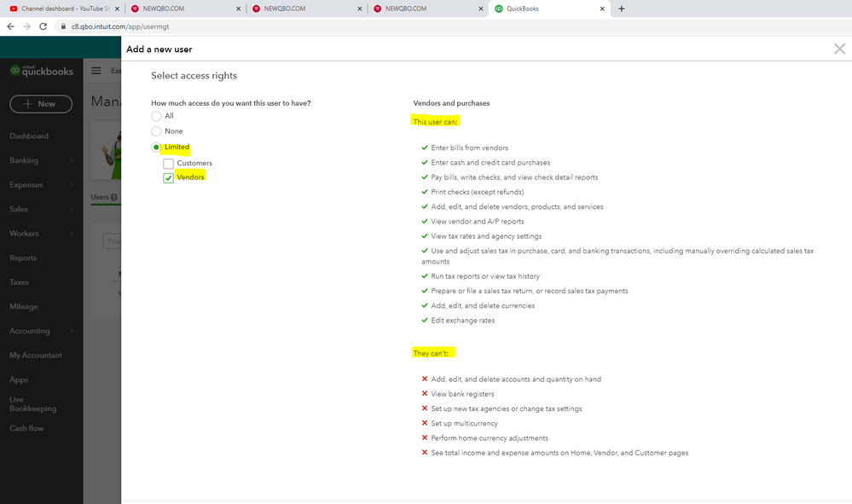Screen dimensions: 852x504
Task: Open a new browser tab with the plus icon
Action: (621, 9)
